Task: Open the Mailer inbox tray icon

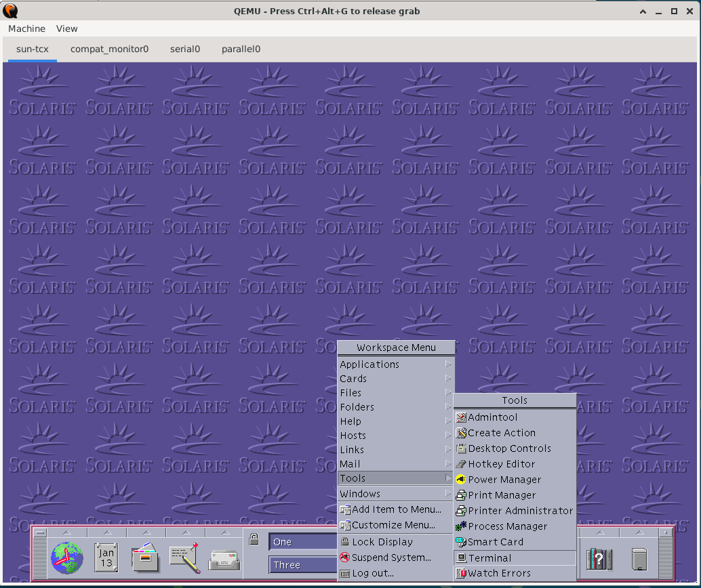Action: tap(223, 558)
